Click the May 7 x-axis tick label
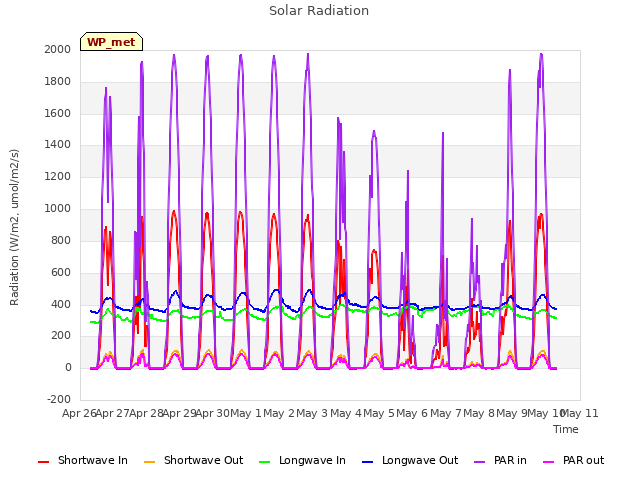This screenshot has width=640, height=480. pyautogui.click(x=446, y=413)
